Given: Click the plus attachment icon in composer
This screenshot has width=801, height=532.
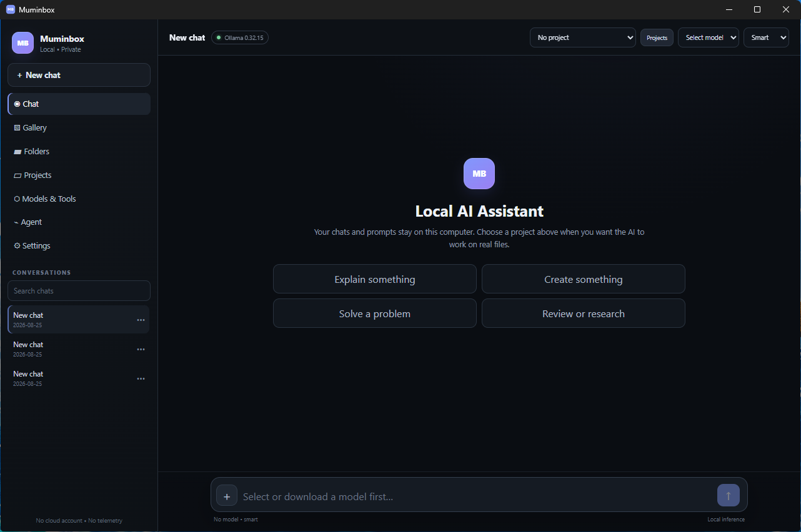Looking at the screenshot, I should 227,495.
